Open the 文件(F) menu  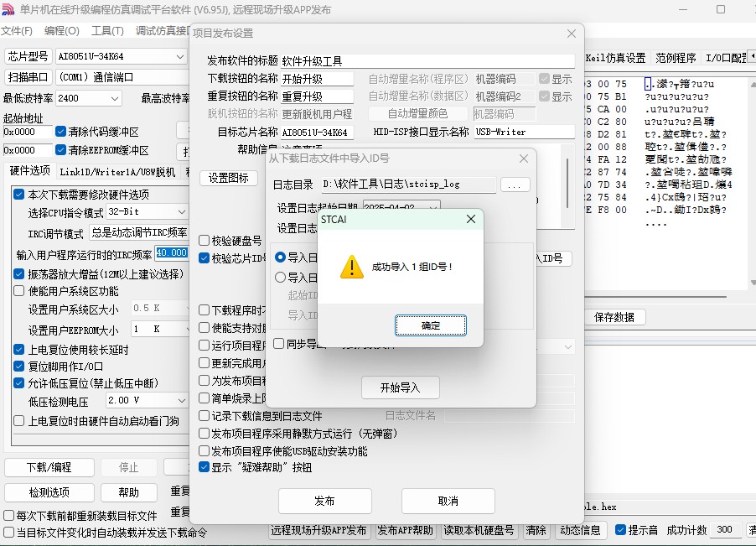(x=17, y=31)
